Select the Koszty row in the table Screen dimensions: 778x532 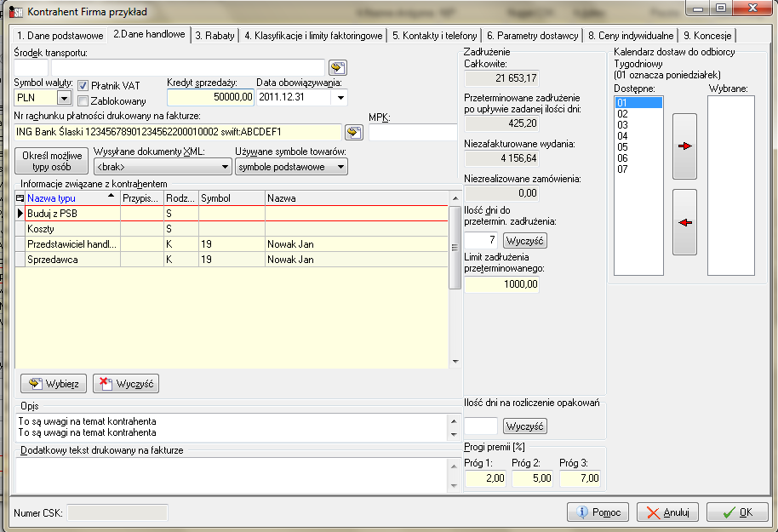232,229
